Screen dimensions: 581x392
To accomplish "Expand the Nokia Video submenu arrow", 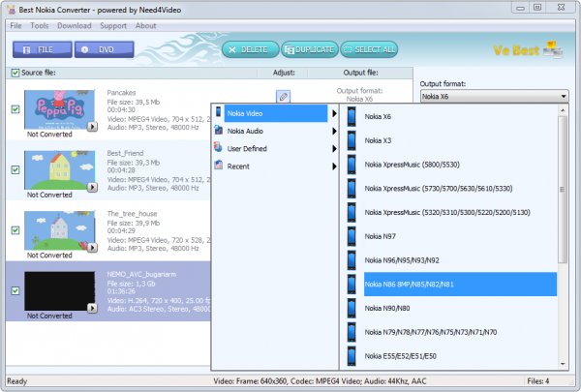I will tap(334, 113).
